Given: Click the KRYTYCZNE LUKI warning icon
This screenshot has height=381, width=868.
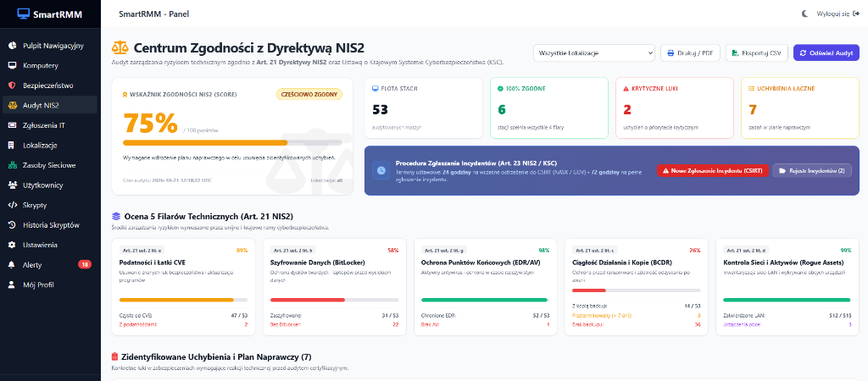Looking at the screenshot, I should (x=626, y=88).
